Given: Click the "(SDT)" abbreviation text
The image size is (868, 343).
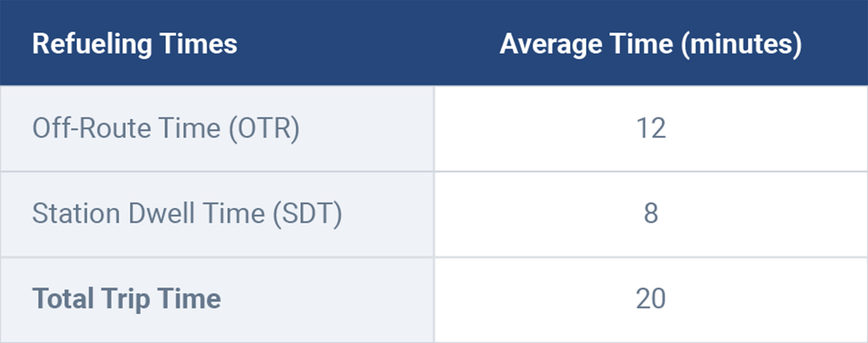Looking at the screenshot, I should [307, 214].
